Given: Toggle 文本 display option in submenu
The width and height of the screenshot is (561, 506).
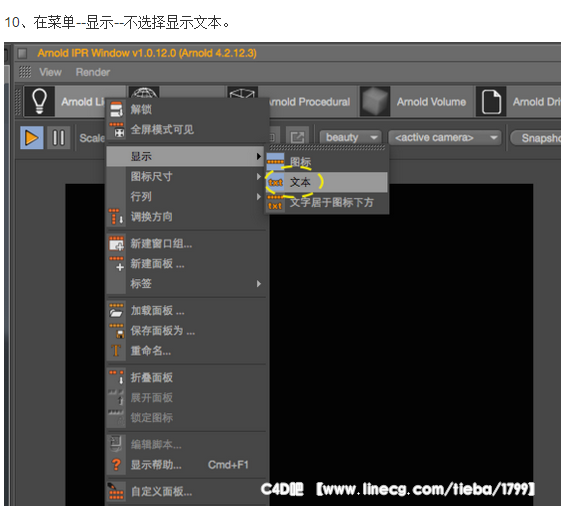Looking at the screenshot, I should coord(327,182).
